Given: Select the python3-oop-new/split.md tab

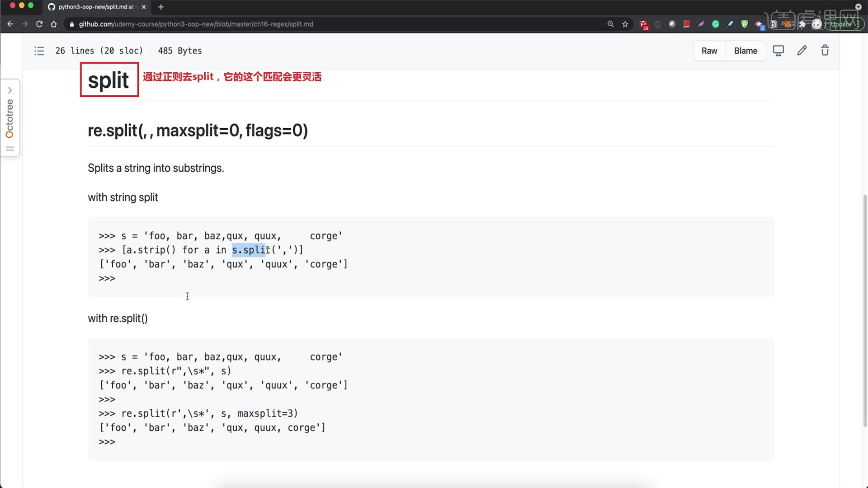Looking at the screenshot, I should (x=97, y=7).
